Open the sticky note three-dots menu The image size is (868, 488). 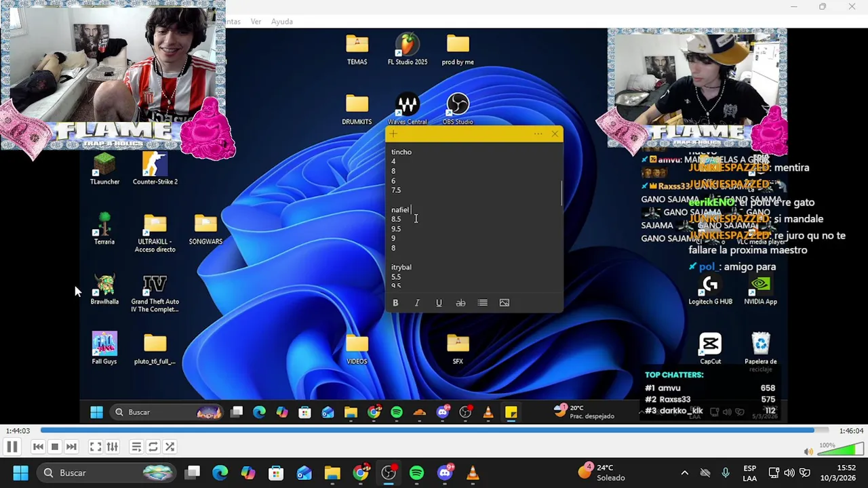pyautogui.click(x=538, y=134)
